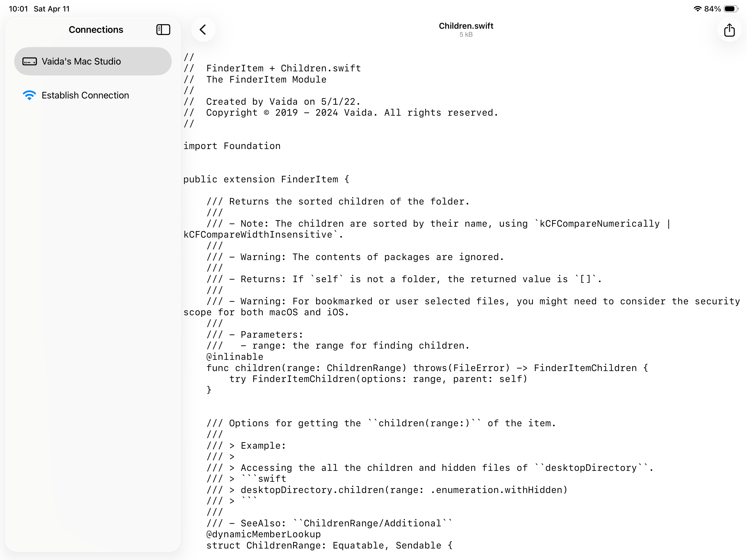This screenshot has width=747, height=560.
Task: Click the '> Example:' comment line
Action: (x=246, y=445)
